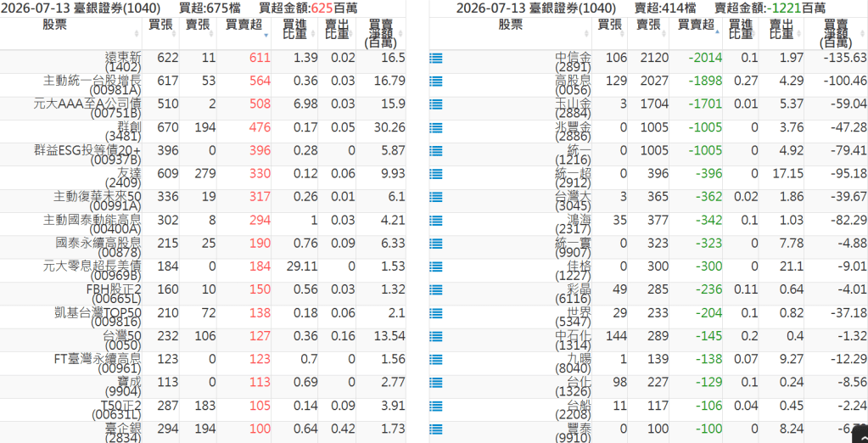The width and height of the screenshot is (868, 443).
Task: Select the stock FBH股正2 (00665L)
Action: (x=114, y=294)
